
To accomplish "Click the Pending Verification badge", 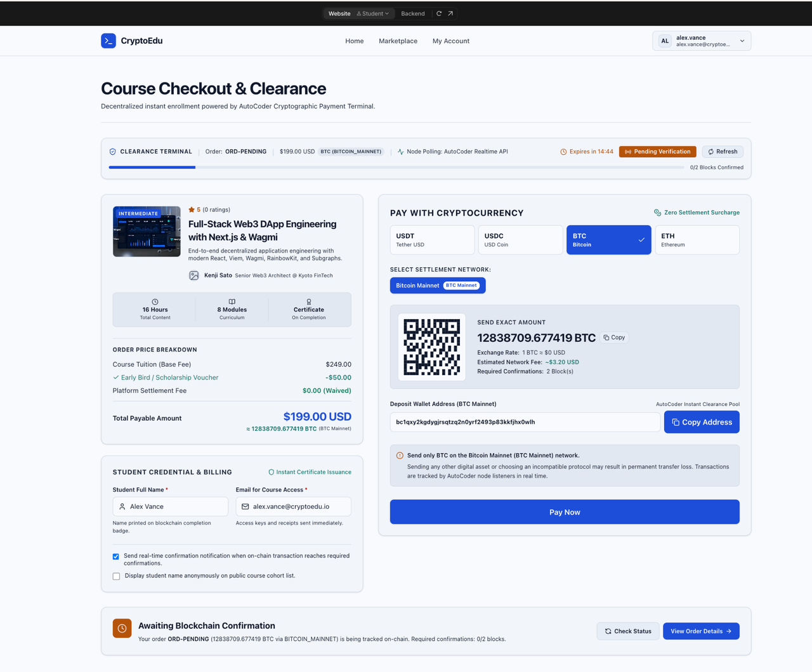I will (658, 152).
